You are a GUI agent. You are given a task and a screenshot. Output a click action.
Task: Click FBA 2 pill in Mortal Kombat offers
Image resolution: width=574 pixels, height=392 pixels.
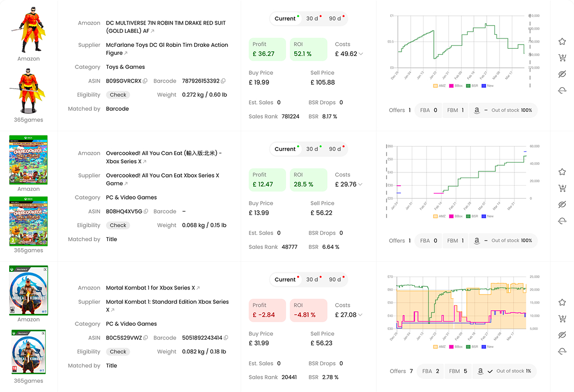click(430, 371)
